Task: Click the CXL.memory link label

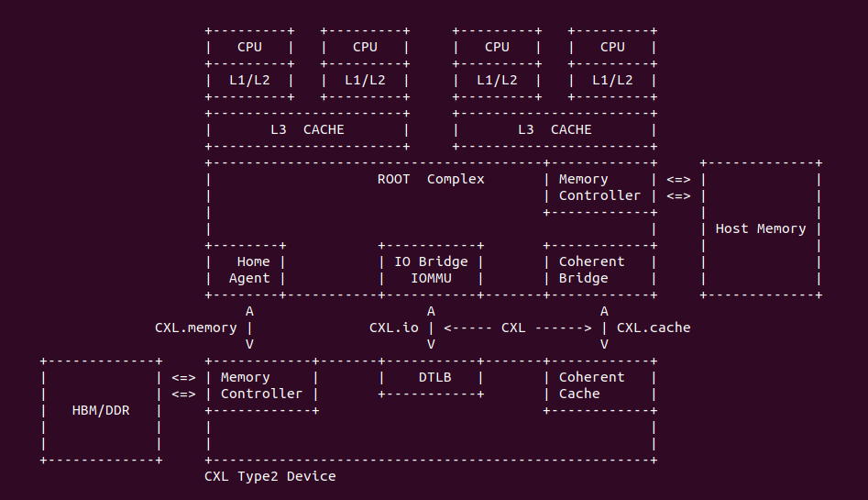Action: click(x=196, y=328)
